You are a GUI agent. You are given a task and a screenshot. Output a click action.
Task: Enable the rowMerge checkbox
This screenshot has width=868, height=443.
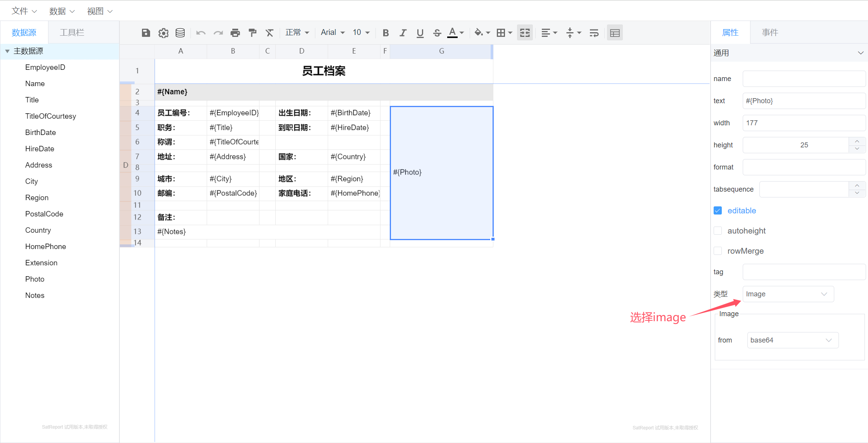[718, 251]
